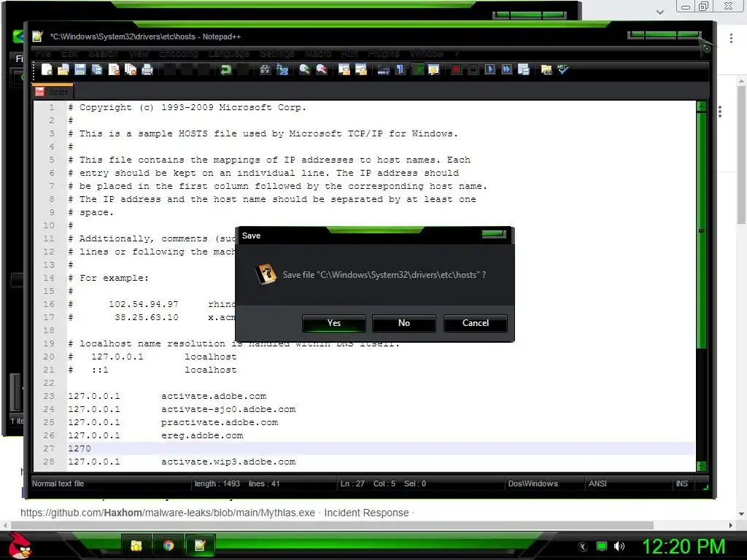Click the editor vertical scrollbar down arrow

pos(701,466)
